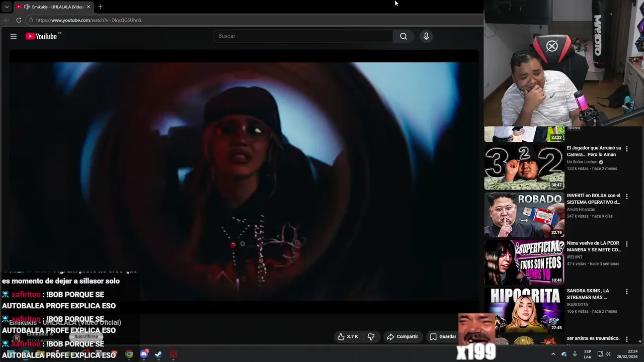Start voice search with microphone icon
644x362 pixels.
click(426, 36)
